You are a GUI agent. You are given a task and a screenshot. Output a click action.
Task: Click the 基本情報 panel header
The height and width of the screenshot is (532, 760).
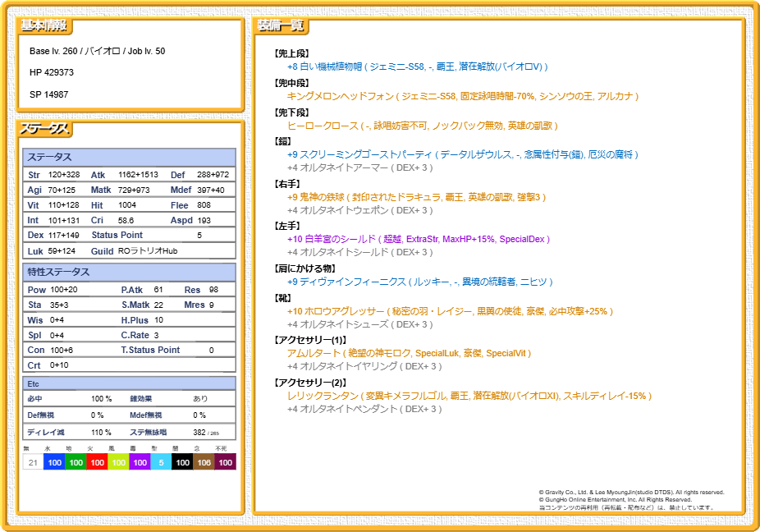tap(44, 26)
